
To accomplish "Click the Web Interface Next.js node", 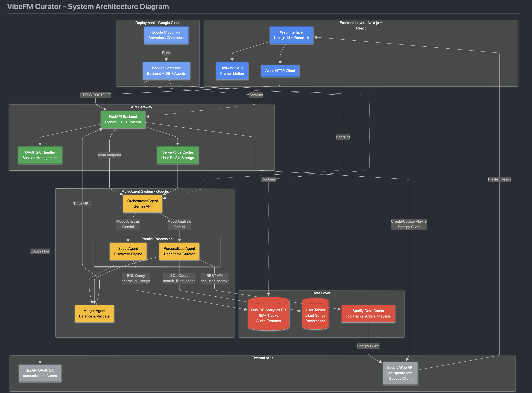I will point(291,35).
